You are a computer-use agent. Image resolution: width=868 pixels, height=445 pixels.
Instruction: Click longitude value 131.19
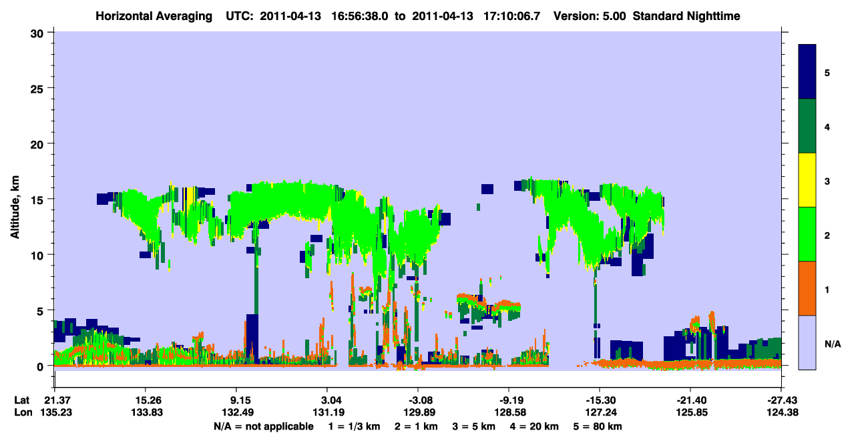click(x=327, y=413)
